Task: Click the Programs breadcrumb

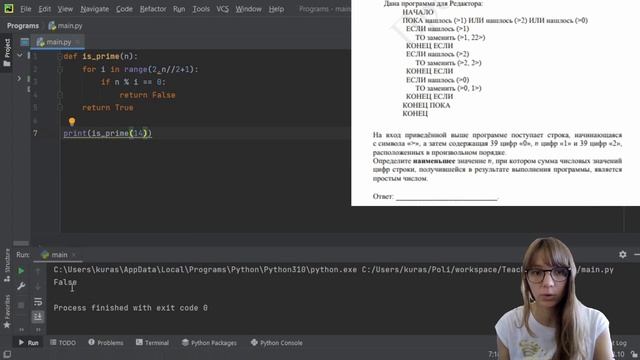Action: click(x=23, y=26)
